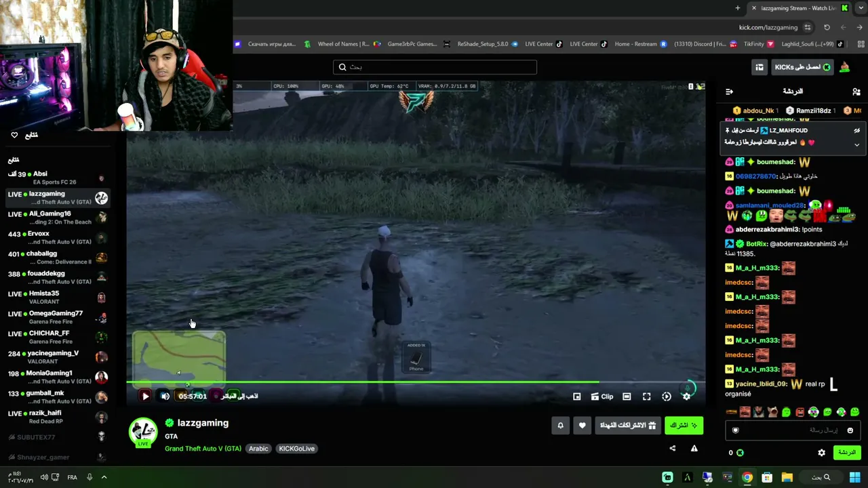Send message with green chat button
Viewport: 868px width, 488px height.
pos(847,452)
